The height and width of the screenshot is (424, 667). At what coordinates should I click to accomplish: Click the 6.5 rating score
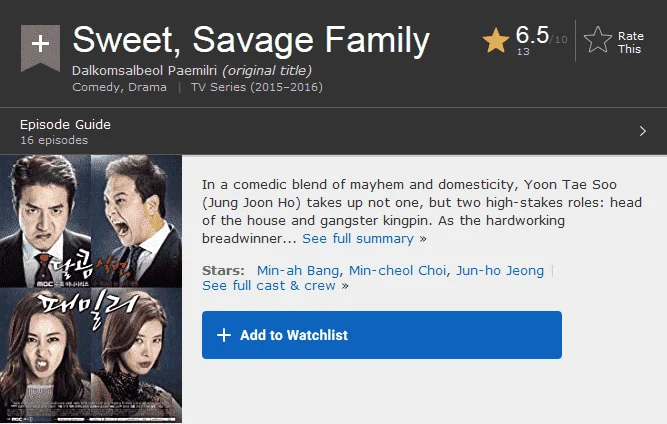[x=532, y=35]
